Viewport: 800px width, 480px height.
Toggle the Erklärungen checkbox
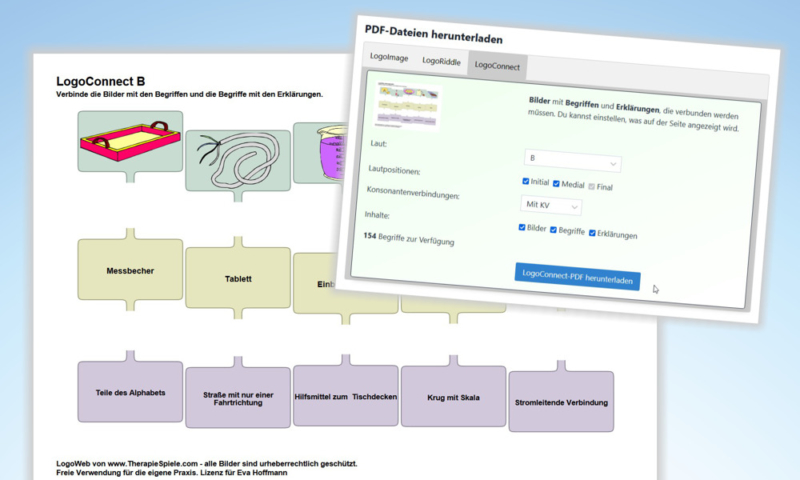pyautogui.click(x=593, y=233)
